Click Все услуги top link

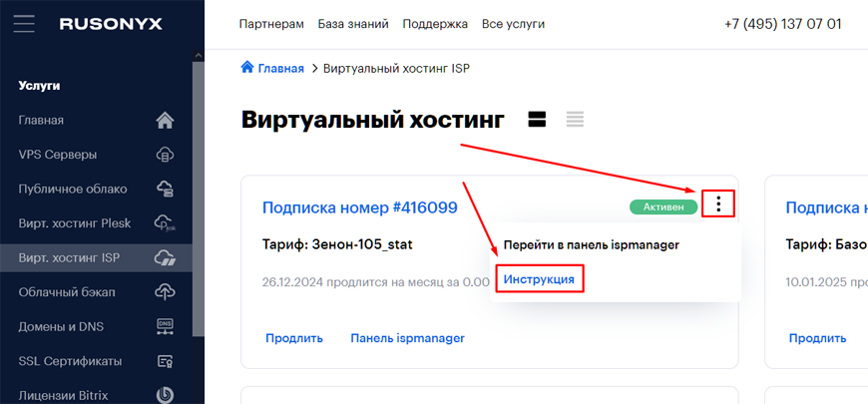[513, 24]
